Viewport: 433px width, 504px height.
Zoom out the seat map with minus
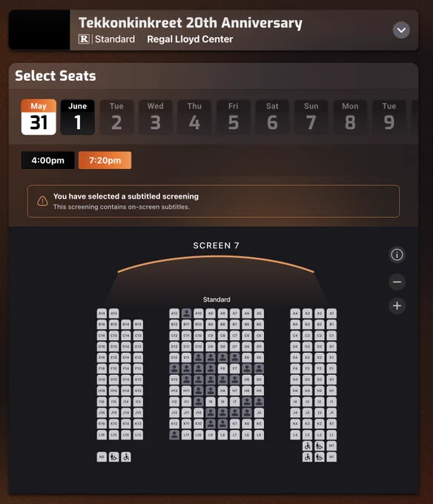coord(397,282)
